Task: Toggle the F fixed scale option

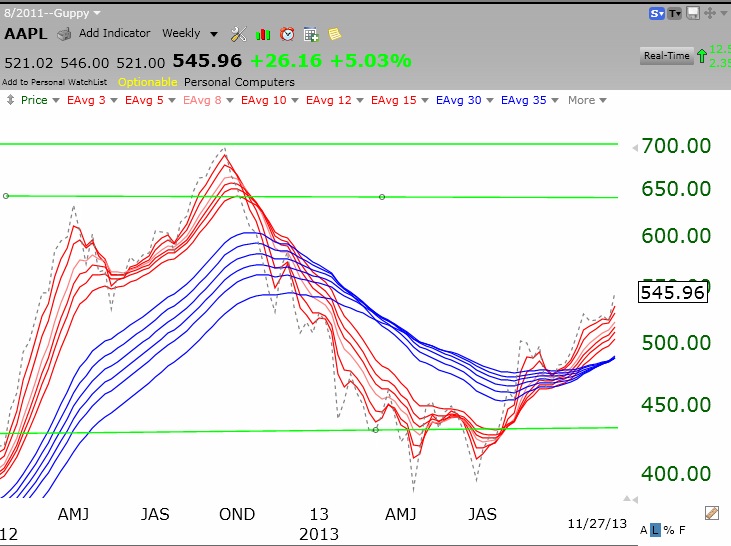Action: point(682,530)
